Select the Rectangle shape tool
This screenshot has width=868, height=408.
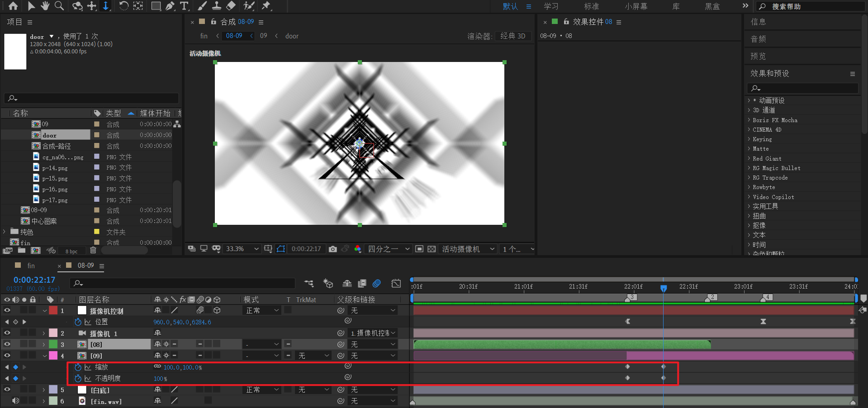(x=156, y=6)
